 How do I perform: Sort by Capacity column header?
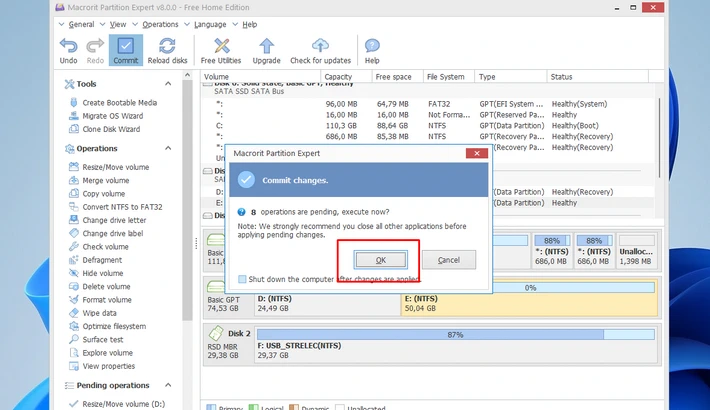[x=346, y=77]
